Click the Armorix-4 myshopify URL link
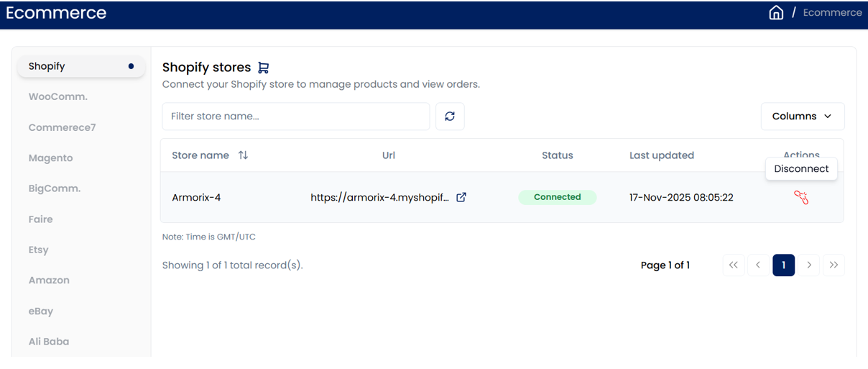 point(380,197)
